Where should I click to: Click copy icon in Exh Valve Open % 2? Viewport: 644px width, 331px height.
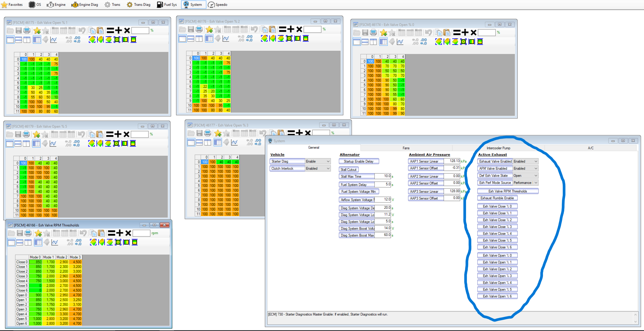(264, 29)
